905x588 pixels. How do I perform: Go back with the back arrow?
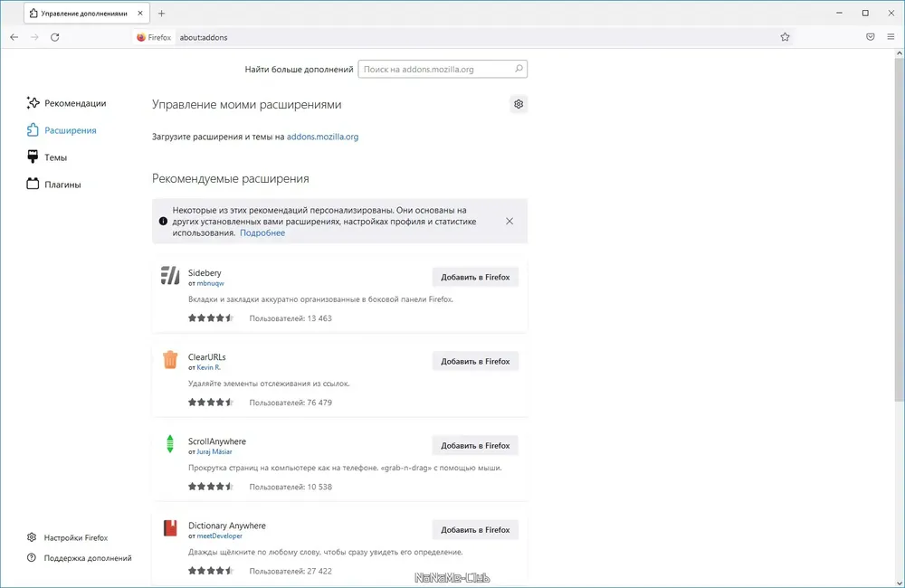pyautogui.click(x=14, y=37)
